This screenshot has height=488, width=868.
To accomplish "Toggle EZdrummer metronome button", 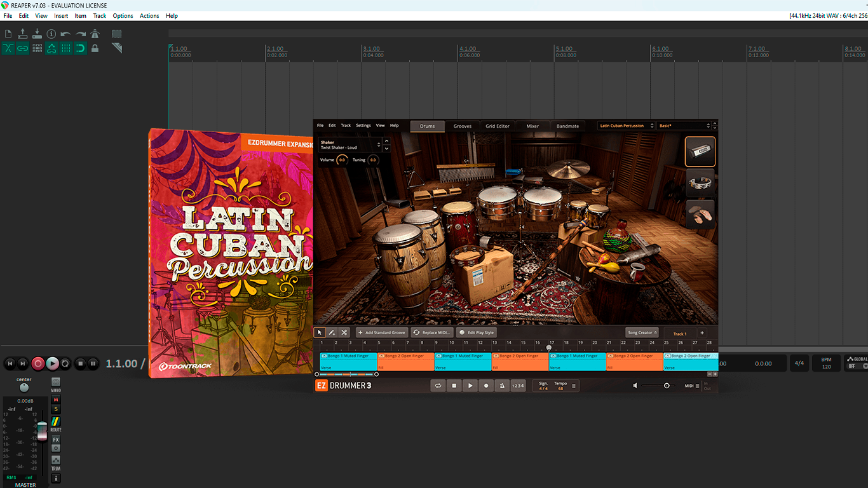I will [x=502, y=386].
